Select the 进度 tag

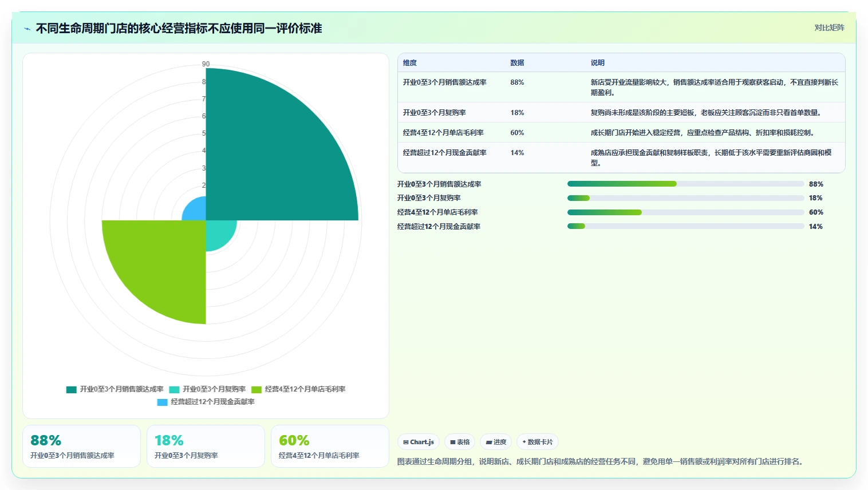coord(496,442)
